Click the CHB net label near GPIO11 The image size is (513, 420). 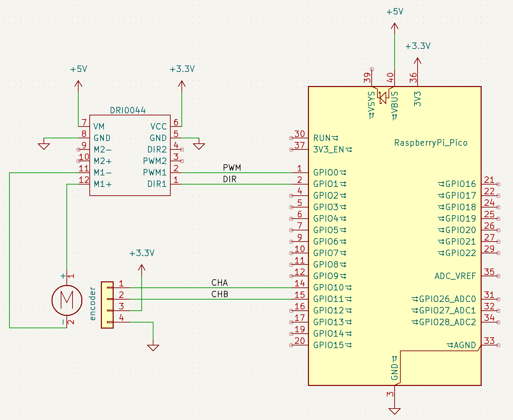pyautogui.click(x=220, y=294)
